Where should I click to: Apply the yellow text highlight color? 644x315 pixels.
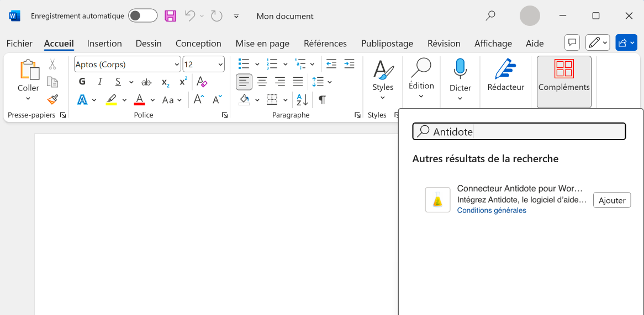(112, 100)
